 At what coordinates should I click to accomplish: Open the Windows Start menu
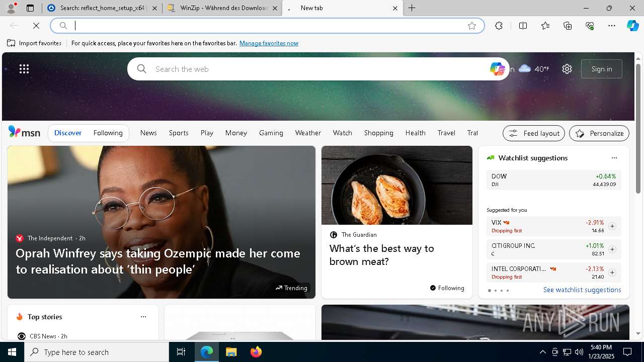tap(12, 352)
